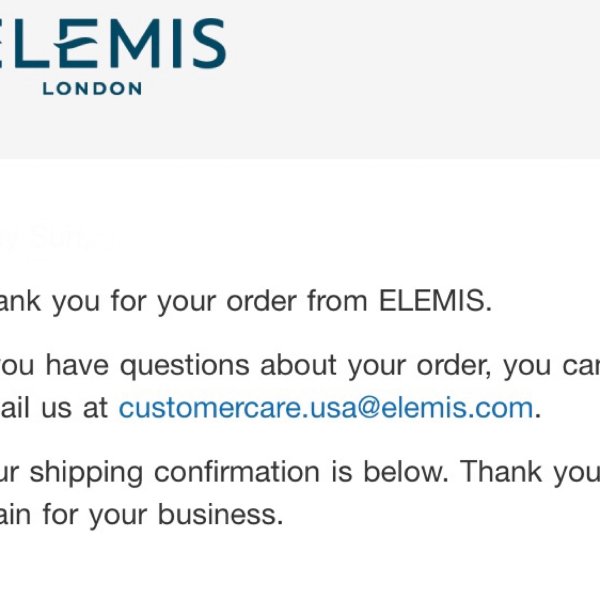Click the word business. at the end

pos(221,514)
